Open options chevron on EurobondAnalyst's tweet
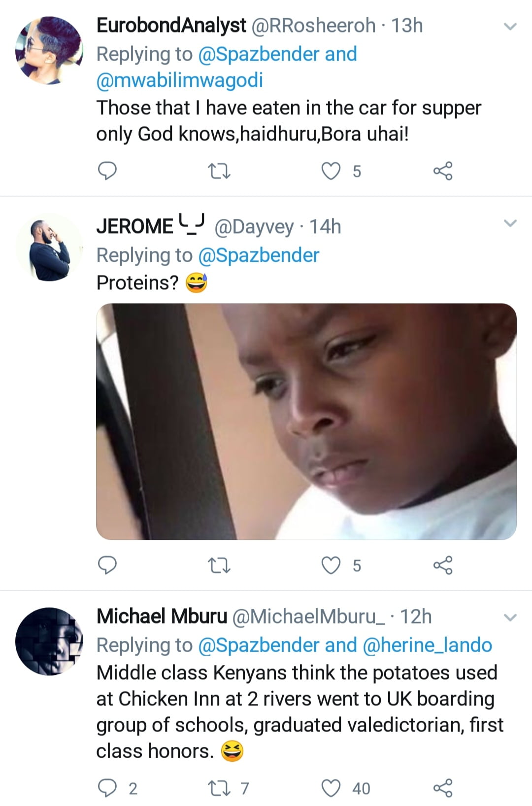The image size is (532, 806). tap(511, 27)
